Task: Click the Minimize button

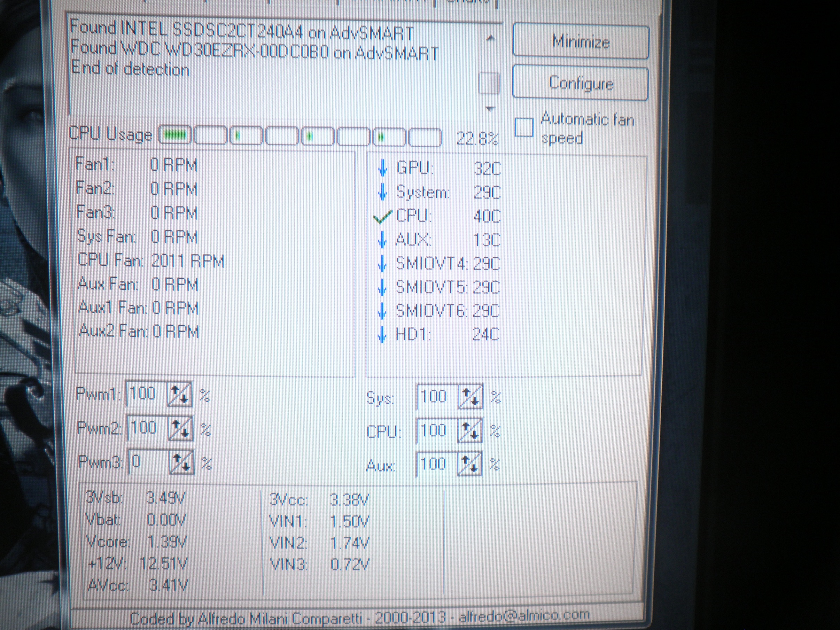Action: coord(581,41)
